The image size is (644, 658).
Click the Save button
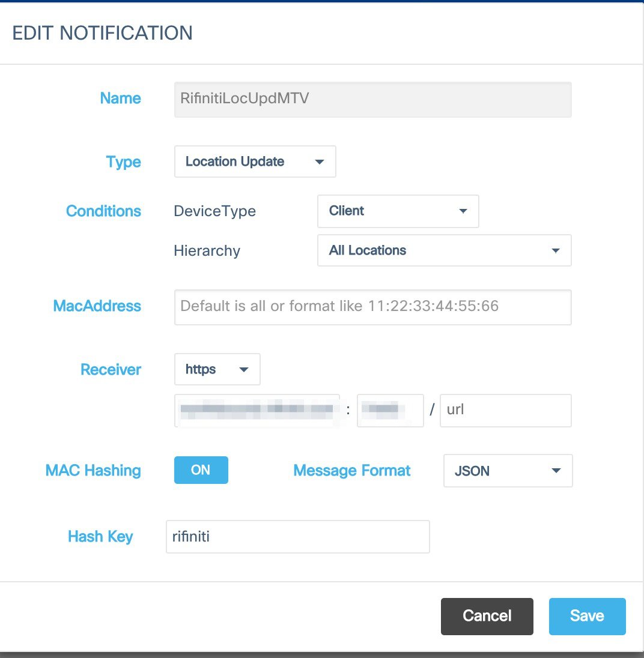pyautogui.click(x=587, y=616)
